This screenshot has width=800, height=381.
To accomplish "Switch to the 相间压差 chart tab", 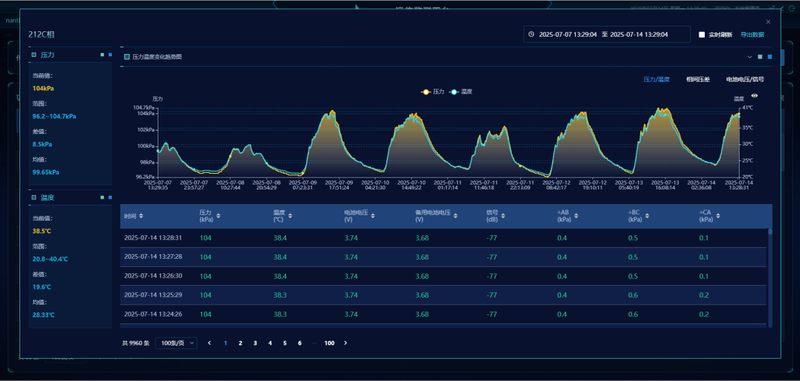I will pos(698,80).
